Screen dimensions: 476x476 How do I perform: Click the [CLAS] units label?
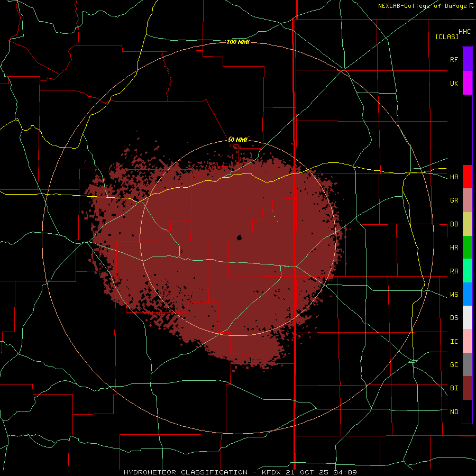[x=447, y=36]
